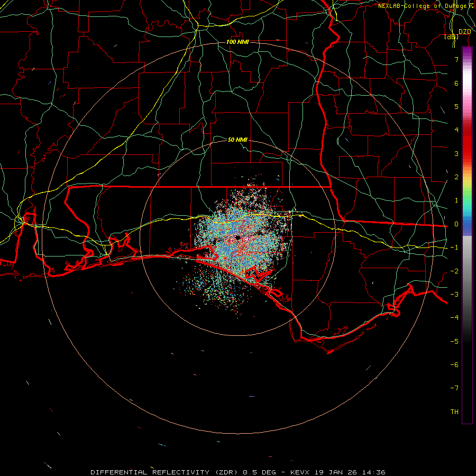Click the "-7" value on the color scale
Viewport: 476px width, 476px height.
click(454, 388)
